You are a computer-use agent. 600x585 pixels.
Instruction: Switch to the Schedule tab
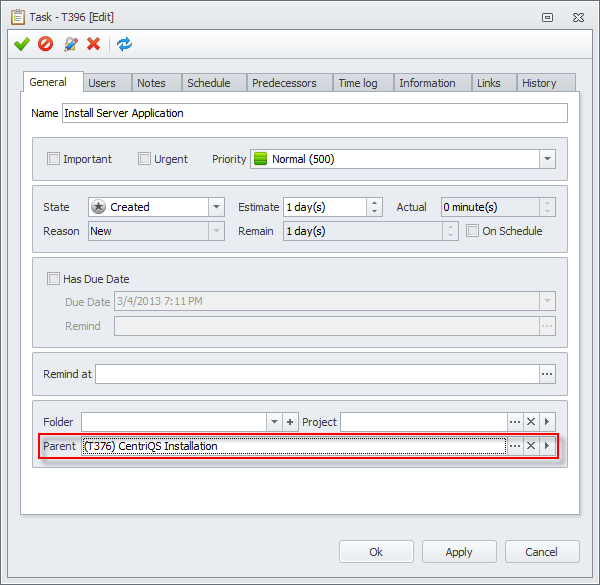209,83
